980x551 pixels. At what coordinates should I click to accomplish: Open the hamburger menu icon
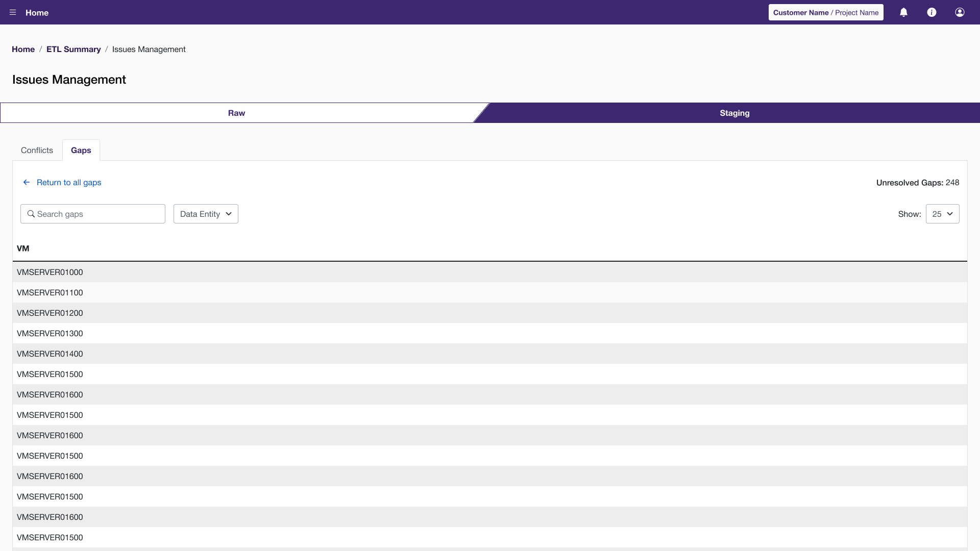click(x=13, y=12)
